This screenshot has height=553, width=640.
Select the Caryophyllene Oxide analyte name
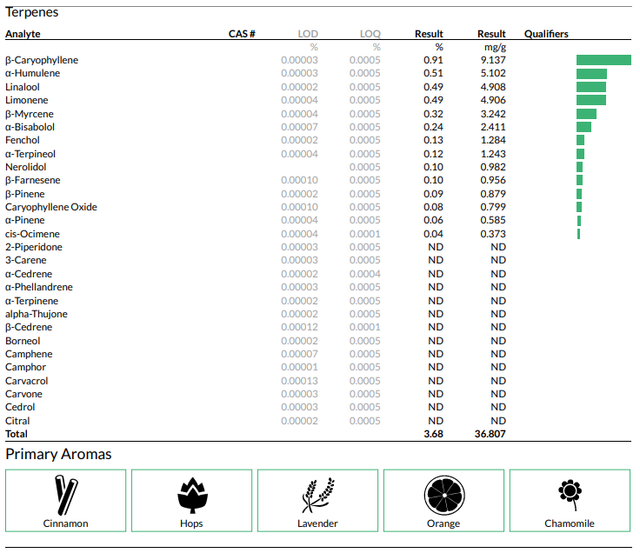pos(51,207)
